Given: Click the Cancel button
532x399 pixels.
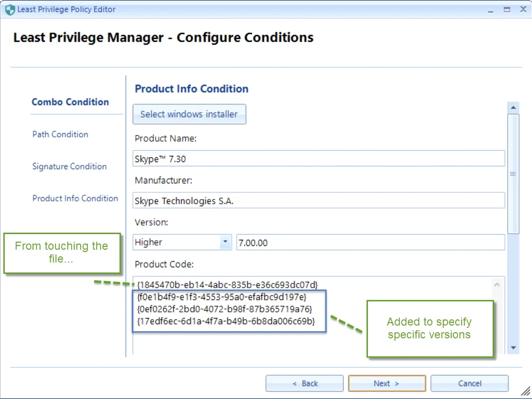Looking at the screenshot, I should [x=469, y=383].
